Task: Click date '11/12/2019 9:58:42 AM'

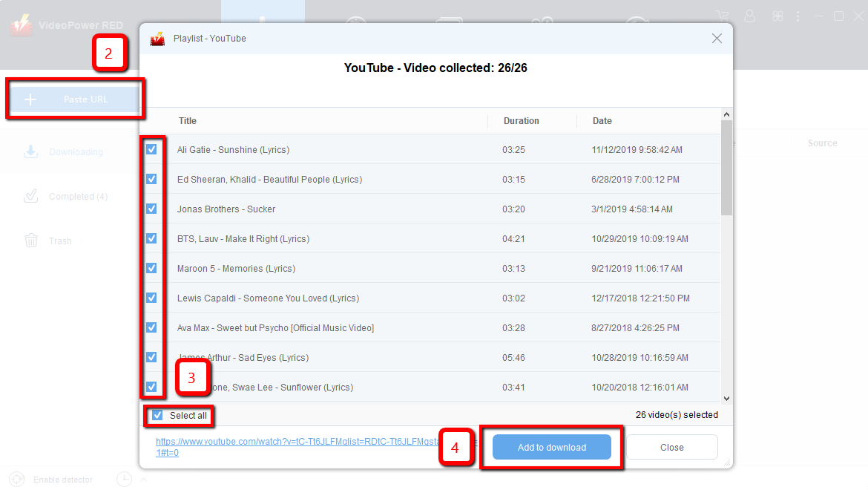Action: click(637, 150)
